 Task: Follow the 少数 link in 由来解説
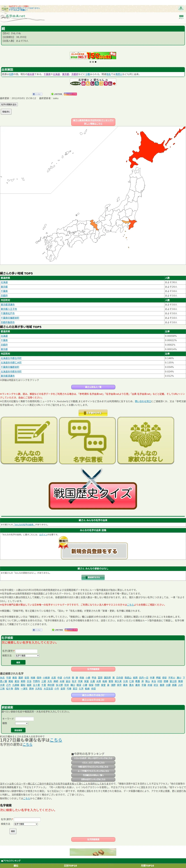[x=87, y=74]
